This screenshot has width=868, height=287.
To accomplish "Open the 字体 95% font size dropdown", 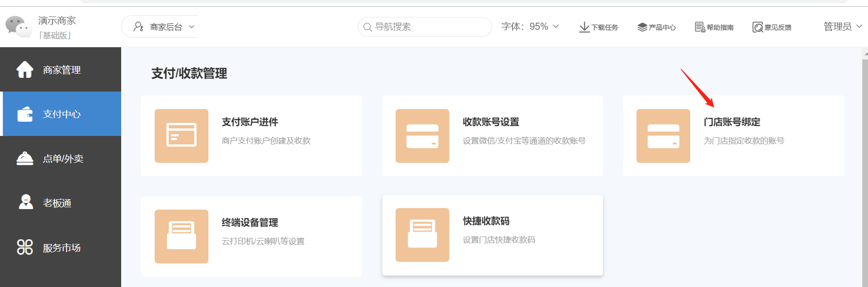I will click(530, 26).
